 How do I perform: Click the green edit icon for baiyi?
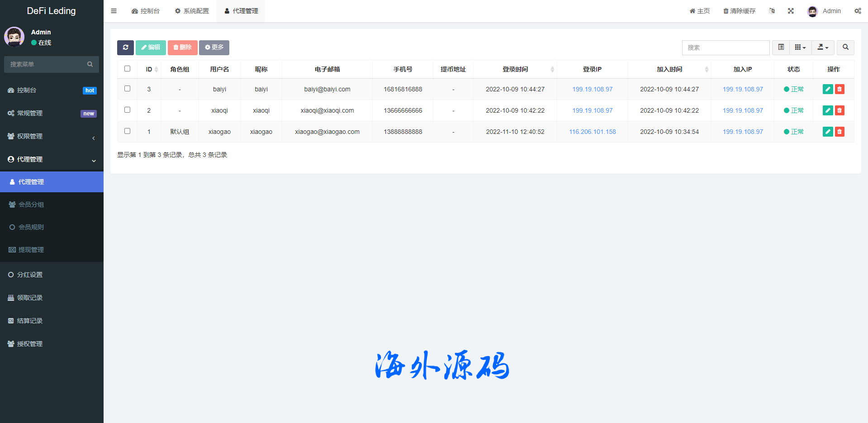tap(828, 89)
